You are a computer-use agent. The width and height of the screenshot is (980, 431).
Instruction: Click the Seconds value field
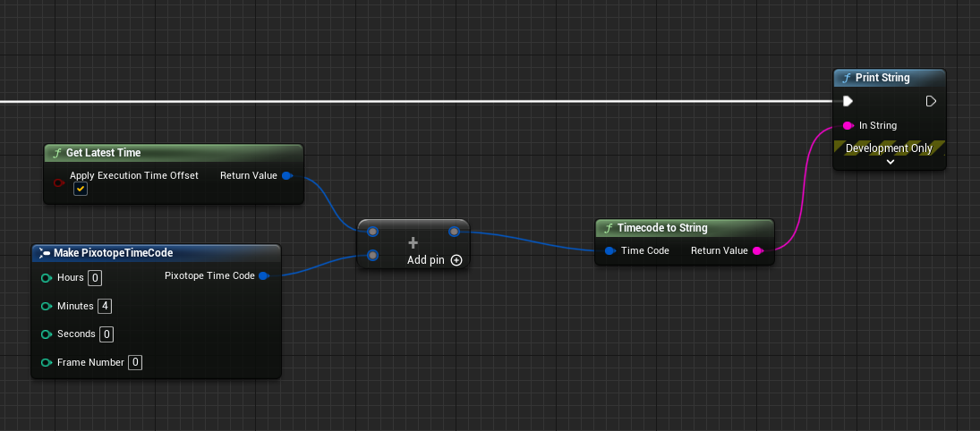click(x=107, y=334)
